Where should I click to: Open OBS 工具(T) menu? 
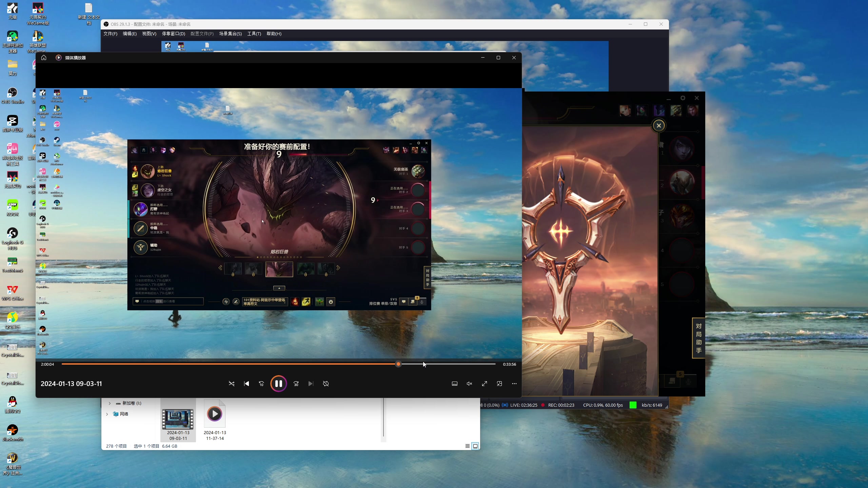[x=254, y=34]
